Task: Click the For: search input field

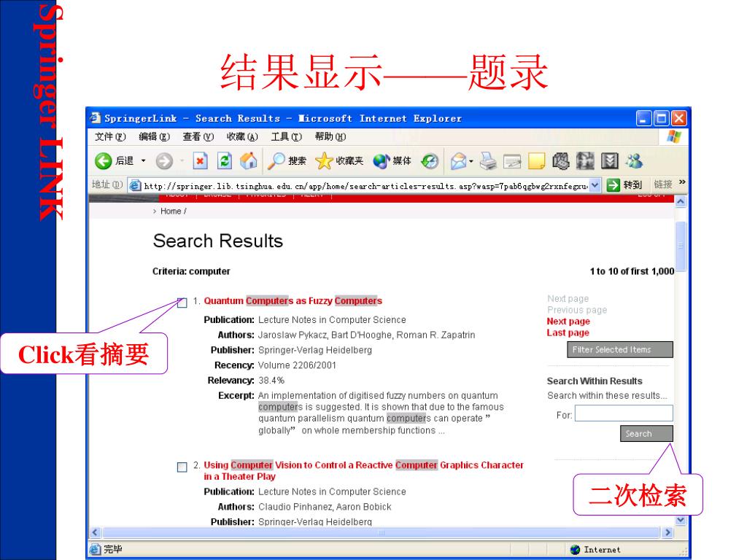Action: click(624, 413)
